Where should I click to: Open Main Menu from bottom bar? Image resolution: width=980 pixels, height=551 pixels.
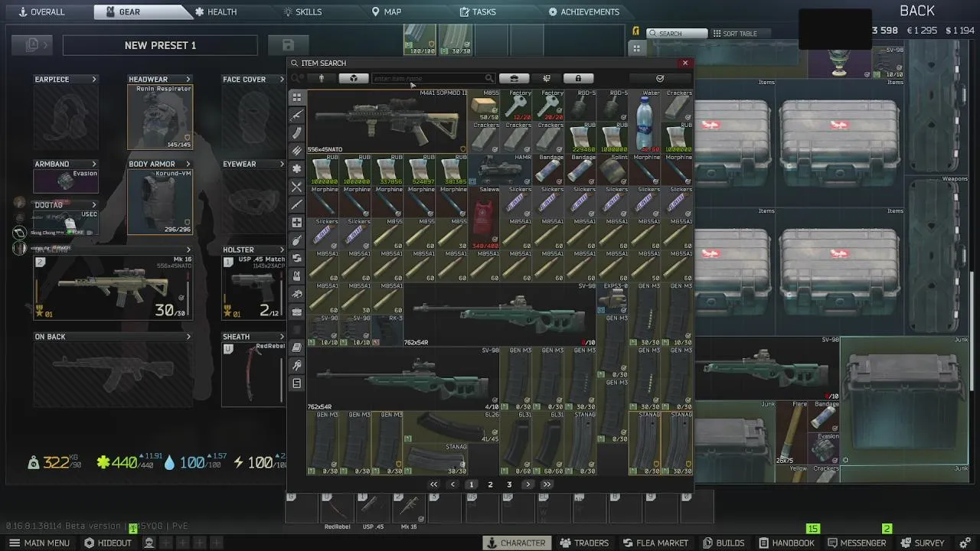click(40, 543)
